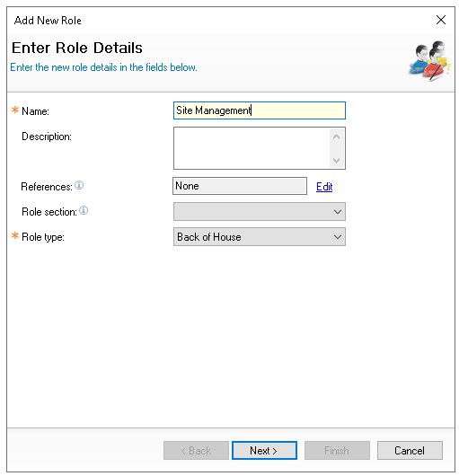
Task: Click the users wizard icon in header
Action: (x=430, y=61)
